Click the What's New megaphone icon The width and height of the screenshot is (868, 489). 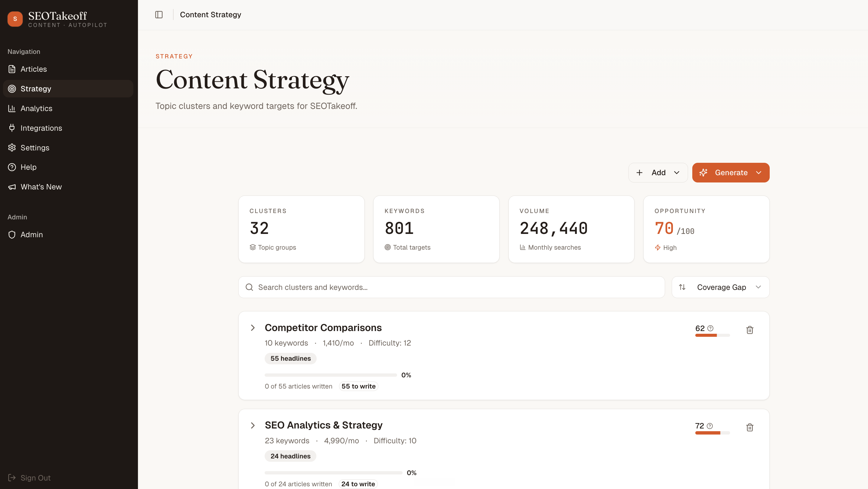(12, 187)
